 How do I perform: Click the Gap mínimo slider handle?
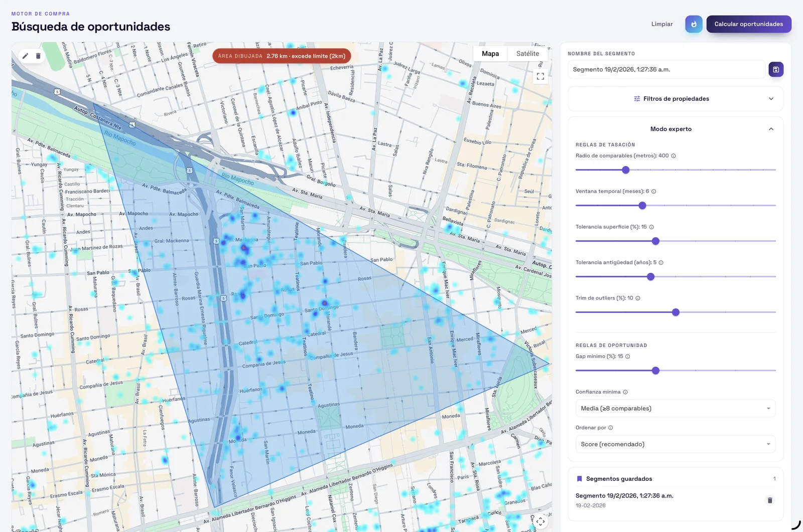[x=655, y=371]
